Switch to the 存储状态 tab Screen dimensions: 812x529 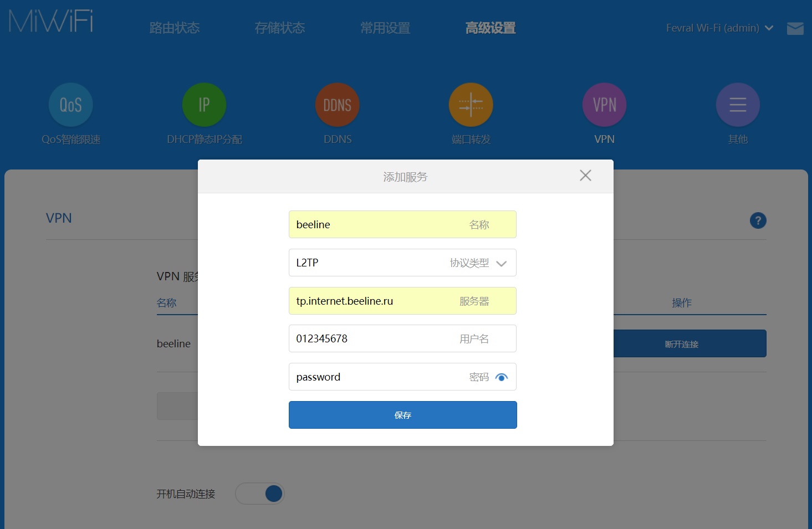(x=280, y=28)
